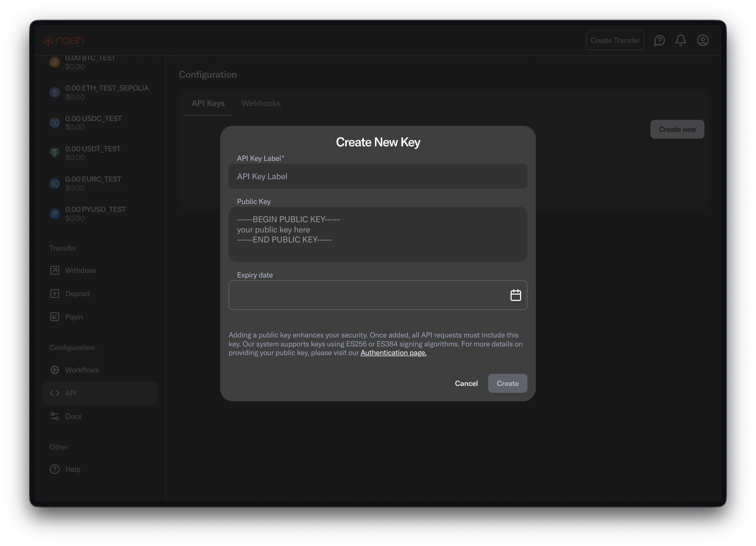Screen dimensions: 756x546
Task: Open the Authentication page link
Action: pos(393,353)
